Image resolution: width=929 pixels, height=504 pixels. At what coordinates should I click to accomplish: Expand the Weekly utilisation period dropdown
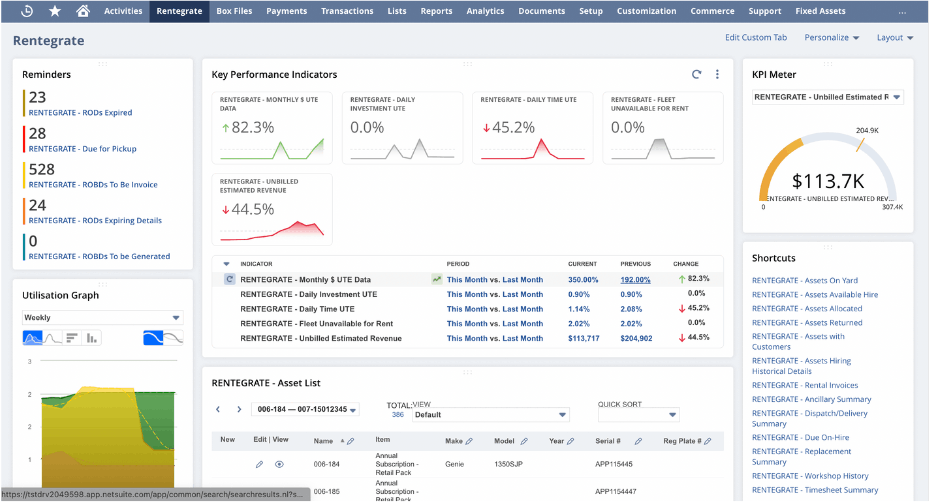[102, 317]
